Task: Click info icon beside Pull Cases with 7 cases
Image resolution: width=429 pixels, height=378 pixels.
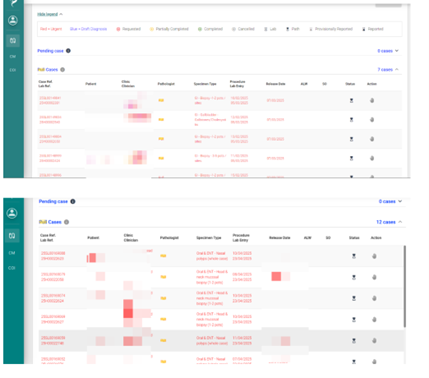Action: tap(62, 70)
